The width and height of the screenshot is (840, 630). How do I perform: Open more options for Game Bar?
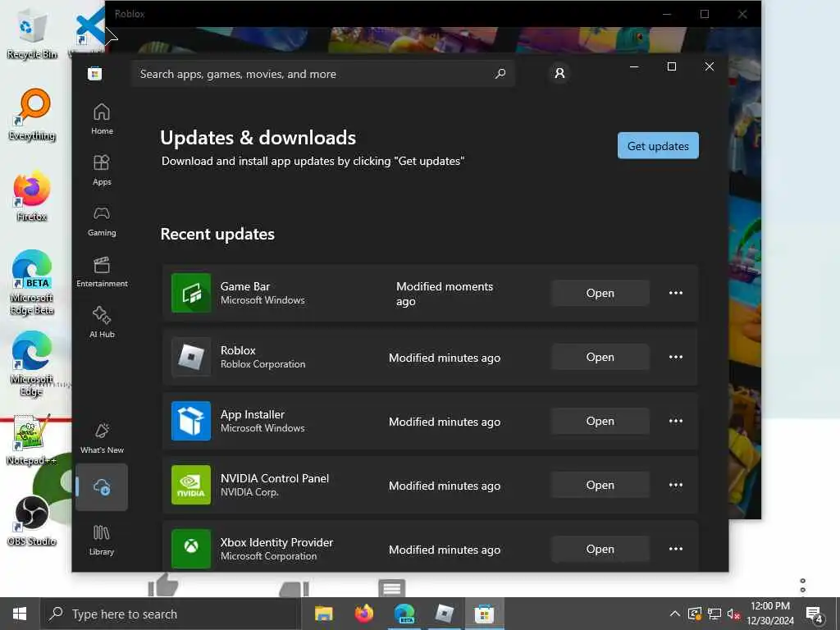point(676,293)
